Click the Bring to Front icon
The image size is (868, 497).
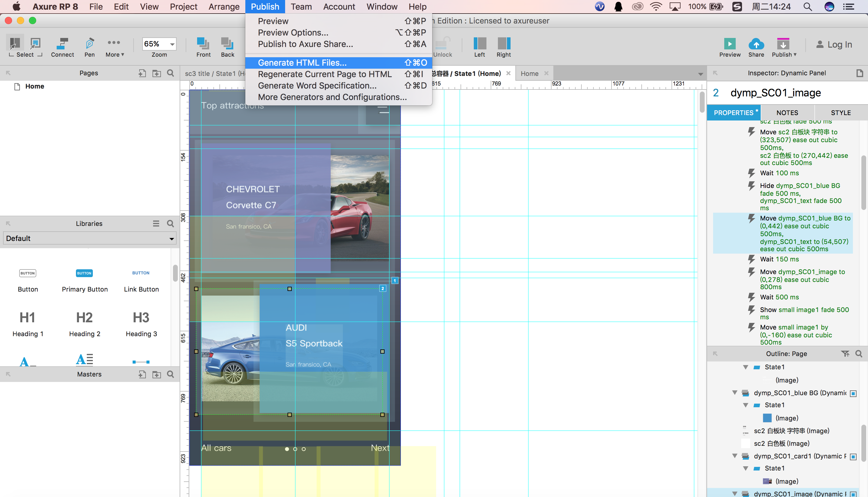click(x=203, y=44)
